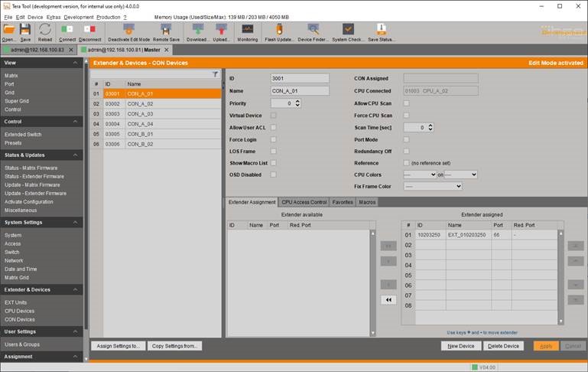Select CON_A_03 in the device list
Image resolution: width=588 pixels, height=372 pixels.
pos(141,113)
